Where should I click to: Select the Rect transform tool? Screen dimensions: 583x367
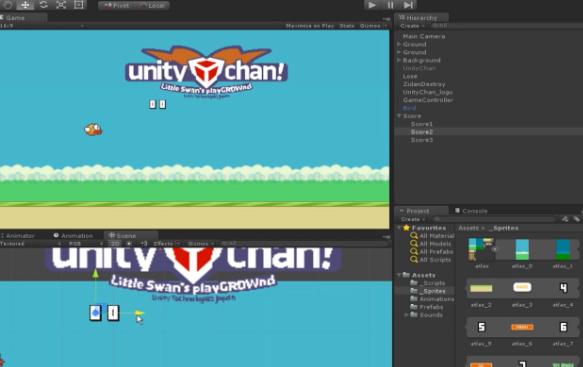78,5
